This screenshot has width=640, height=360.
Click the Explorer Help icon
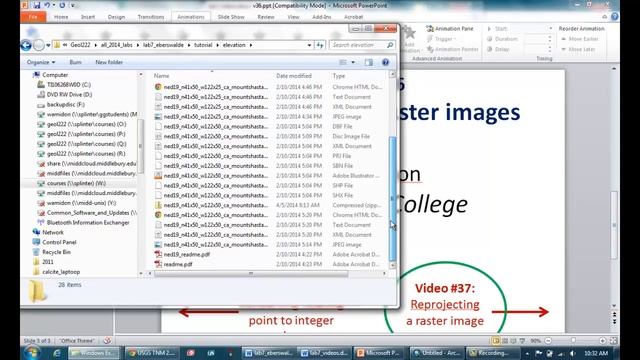(385, 62)
